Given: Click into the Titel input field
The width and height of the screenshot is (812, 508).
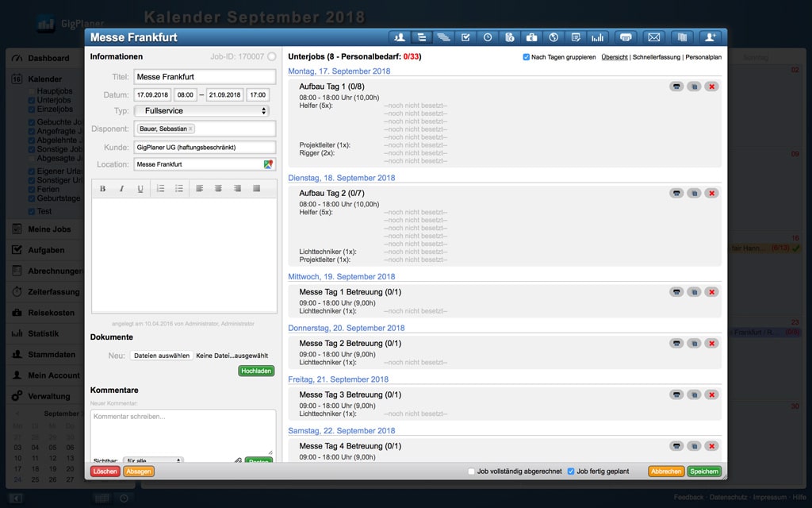Looking at the screenshot, I should pyautogui.click(x=205, y=77).
